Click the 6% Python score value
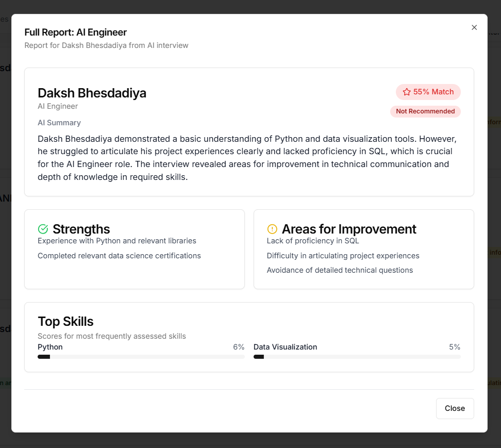This screenshot has width=501, height=448. click(x=239, y=347)
